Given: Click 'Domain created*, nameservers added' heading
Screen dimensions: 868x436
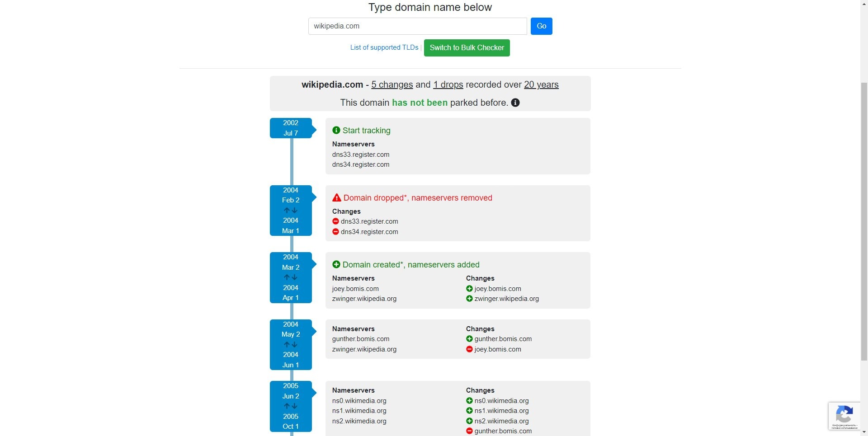Looking at the screenshot, I should point(411,265).
